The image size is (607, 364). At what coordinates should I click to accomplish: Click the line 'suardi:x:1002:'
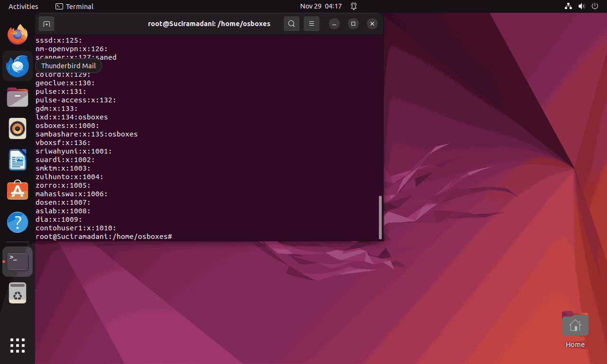click(65, 160)
